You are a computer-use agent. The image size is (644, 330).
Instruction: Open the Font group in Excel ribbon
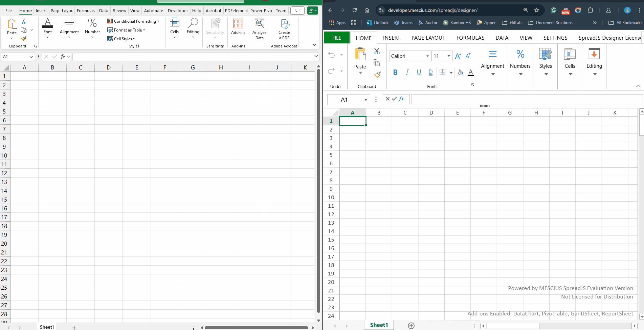[x=48, y=28]
